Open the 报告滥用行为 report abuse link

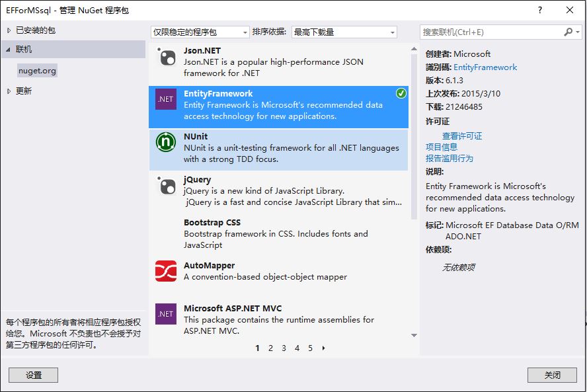[x=450, y=159]
